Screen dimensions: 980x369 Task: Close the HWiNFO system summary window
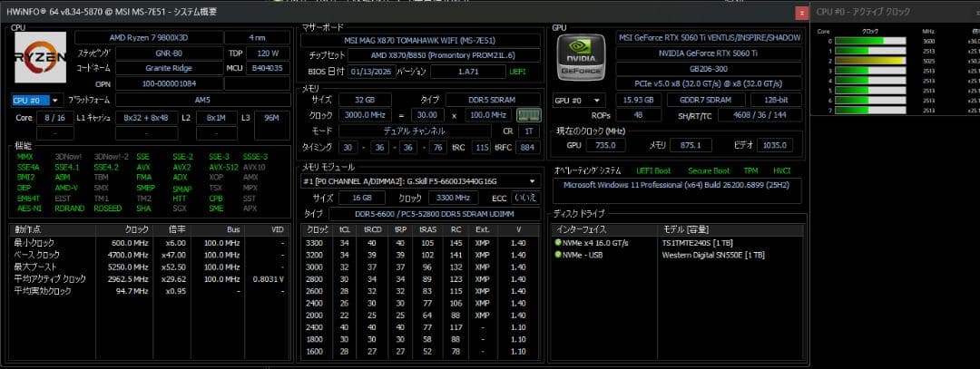pos(802,12)
